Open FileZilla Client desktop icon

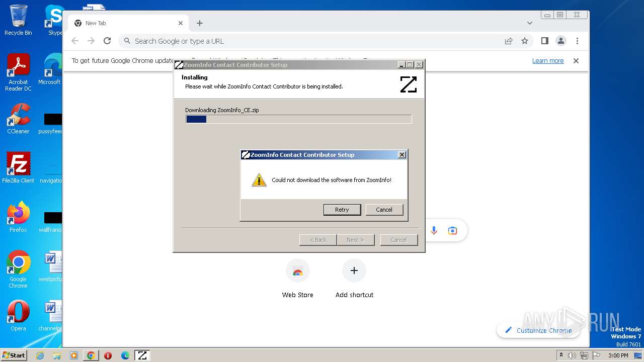[18, 167]
